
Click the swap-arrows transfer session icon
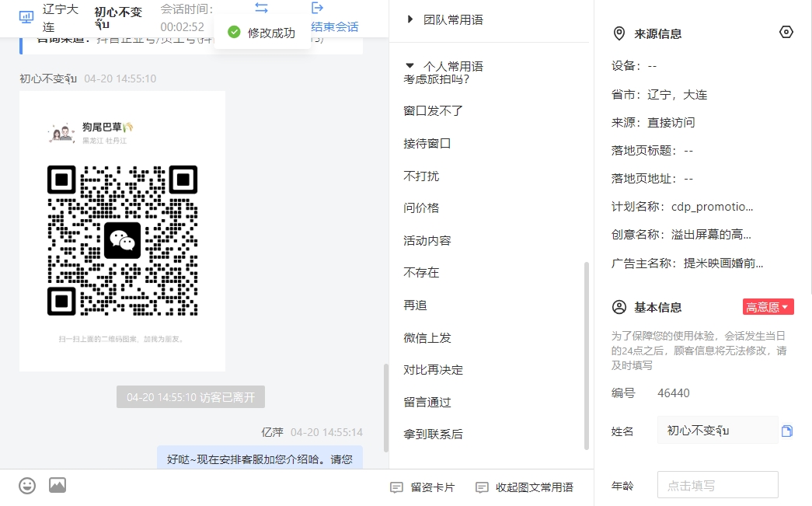[x=262, y=8]
